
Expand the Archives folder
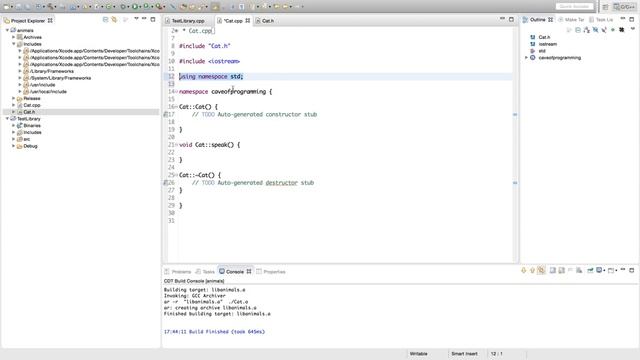click(13, 37)
